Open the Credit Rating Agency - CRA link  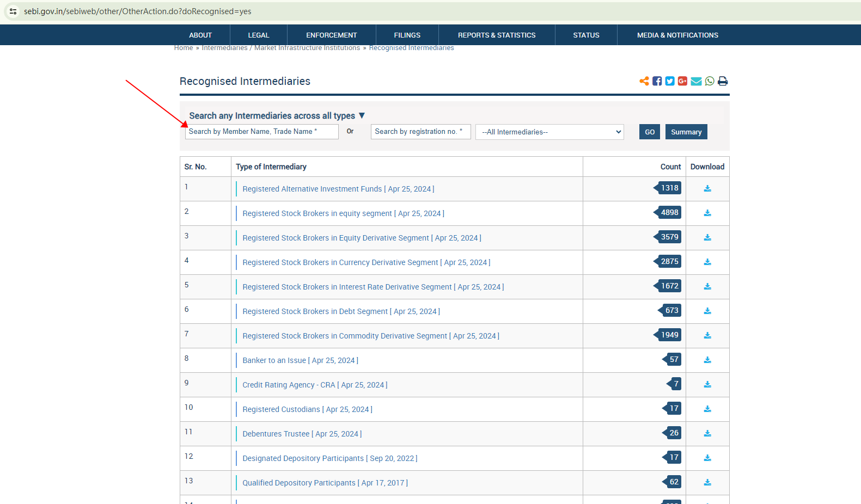point(289,385)
